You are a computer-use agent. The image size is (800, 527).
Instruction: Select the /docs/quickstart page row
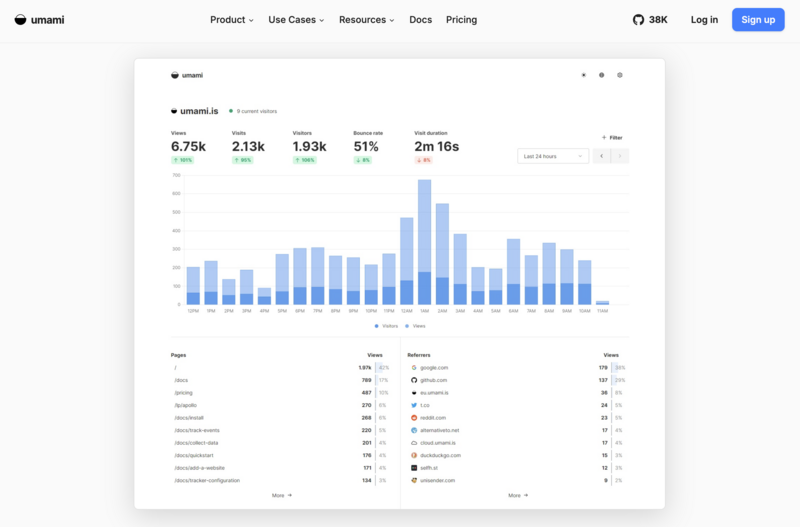coord(280,455)
